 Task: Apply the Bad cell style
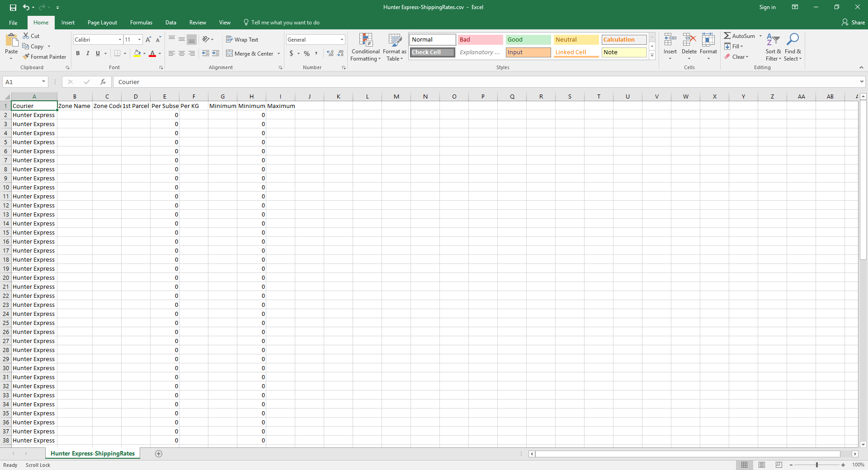click(x=480, y=39)
